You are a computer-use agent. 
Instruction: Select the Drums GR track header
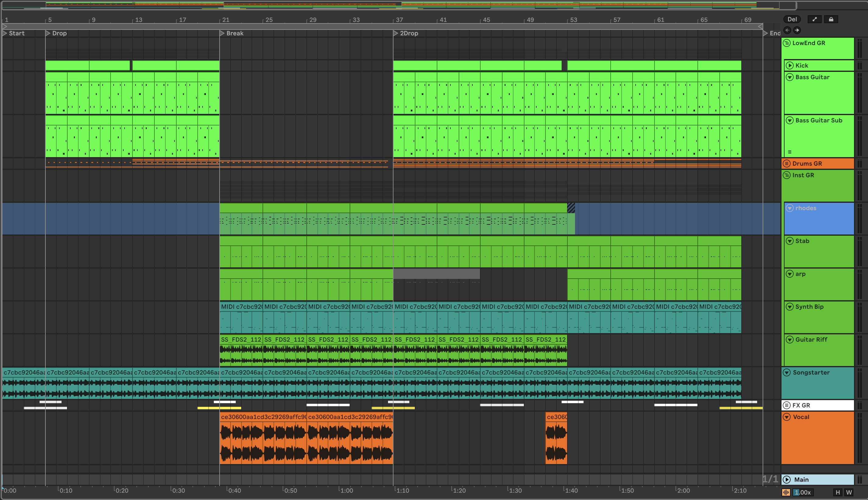(817, 164)
